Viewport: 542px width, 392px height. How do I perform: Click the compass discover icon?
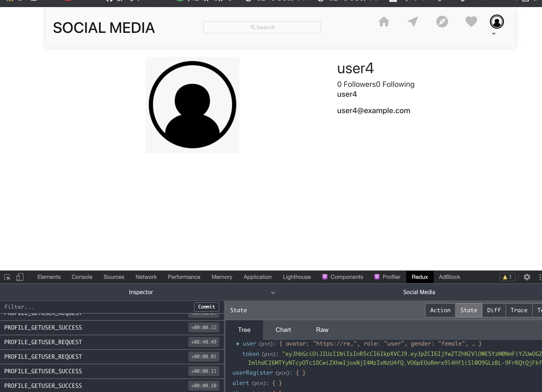[x=442, y=22]
